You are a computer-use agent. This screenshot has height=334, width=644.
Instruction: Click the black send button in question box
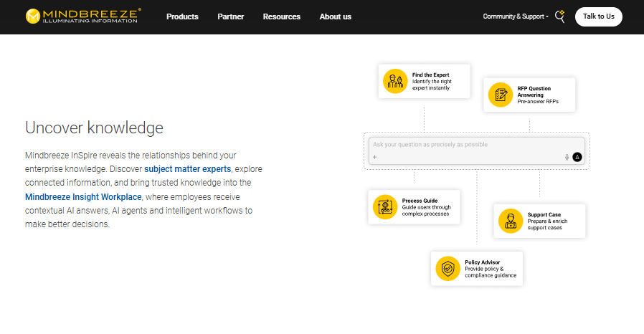click(577, 157)
